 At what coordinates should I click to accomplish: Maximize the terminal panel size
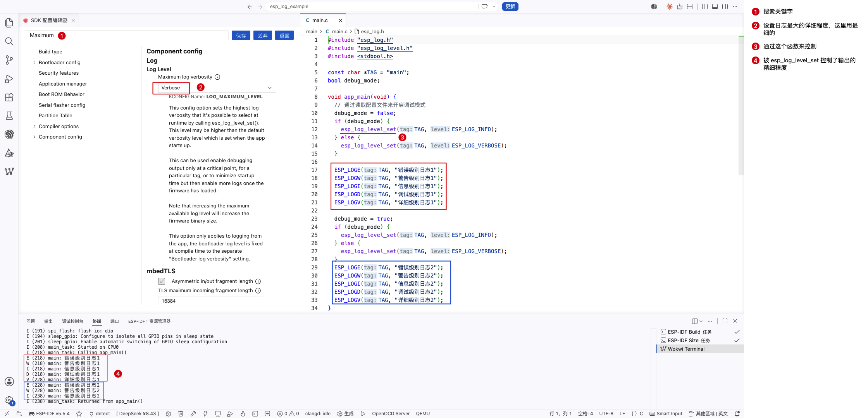pyautogui.click(x=725, y=321)
